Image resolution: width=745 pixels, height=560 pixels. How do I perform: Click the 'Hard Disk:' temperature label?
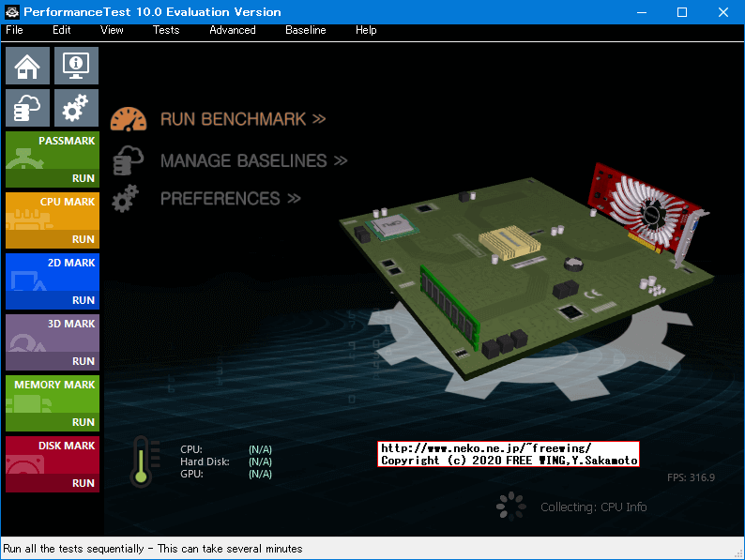(x=205, y=462)
